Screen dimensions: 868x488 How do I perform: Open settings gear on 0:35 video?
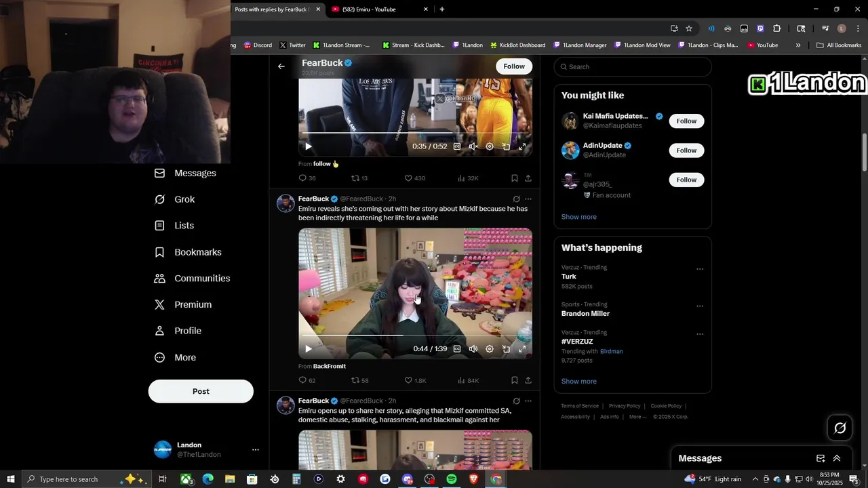(490, 146)
